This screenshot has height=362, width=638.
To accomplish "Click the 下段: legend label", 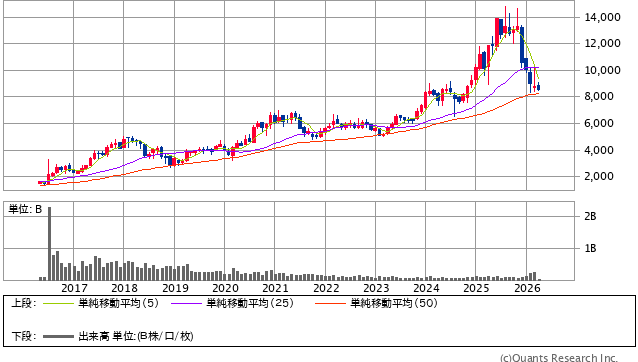I will pos(24,336).
